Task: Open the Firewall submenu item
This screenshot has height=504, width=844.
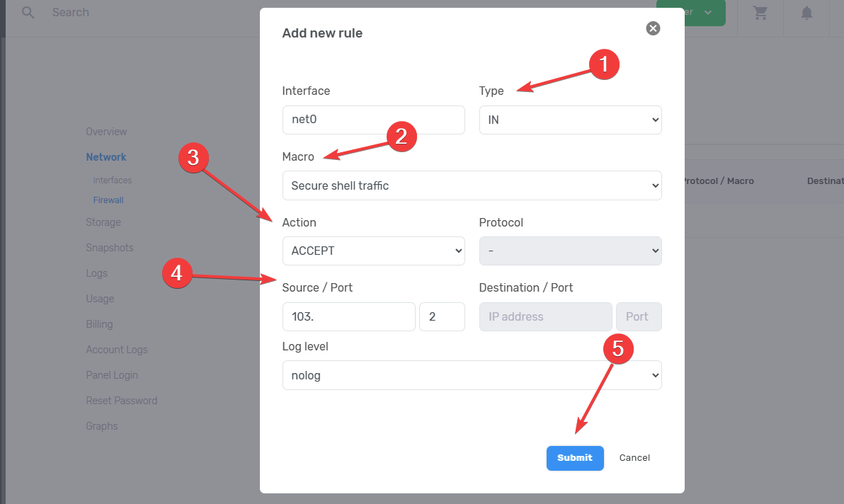Action: (108, 200)
